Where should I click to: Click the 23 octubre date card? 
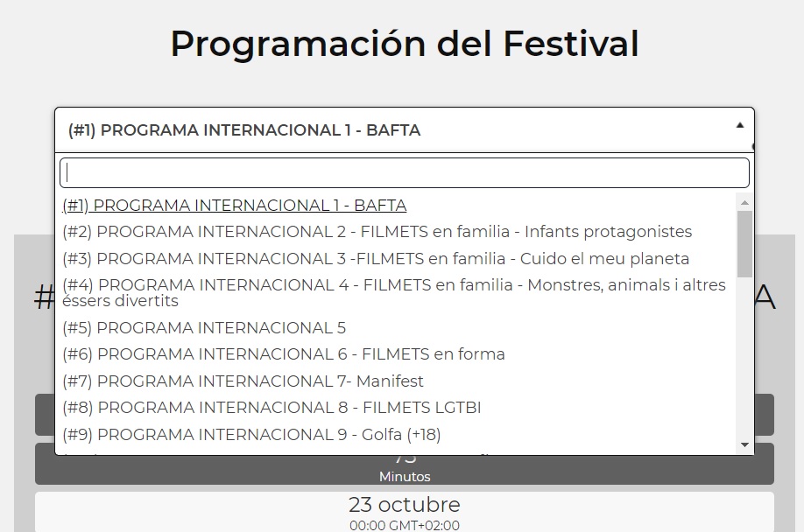404,512
